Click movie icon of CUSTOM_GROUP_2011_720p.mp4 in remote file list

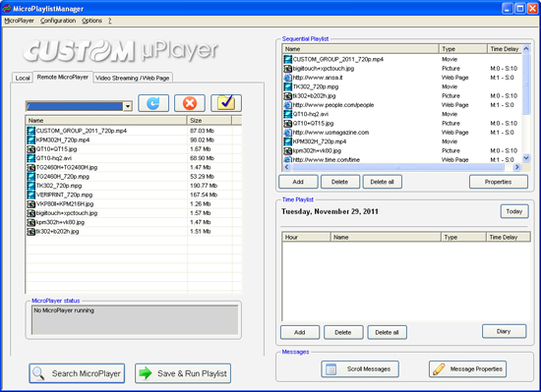(31, 131)
